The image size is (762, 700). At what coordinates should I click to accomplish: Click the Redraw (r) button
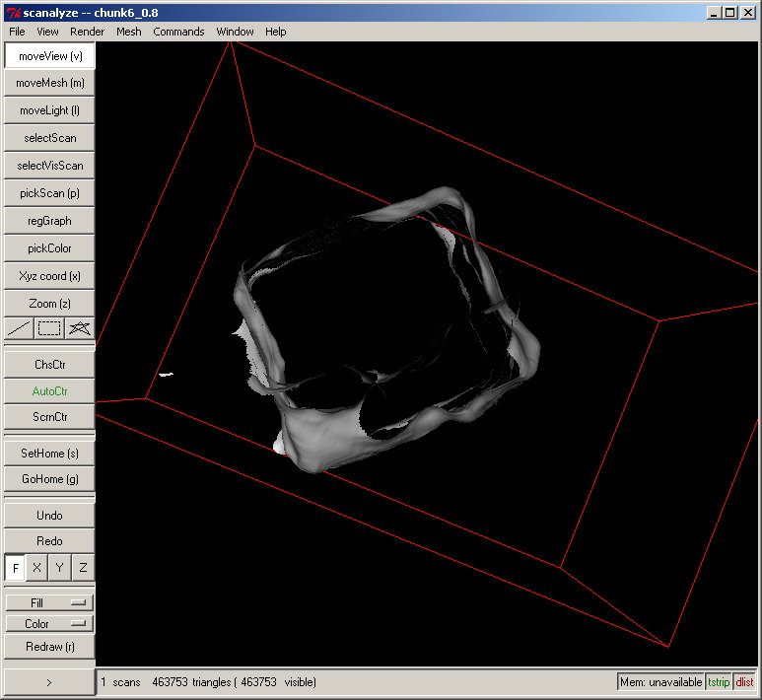[49, 648]
